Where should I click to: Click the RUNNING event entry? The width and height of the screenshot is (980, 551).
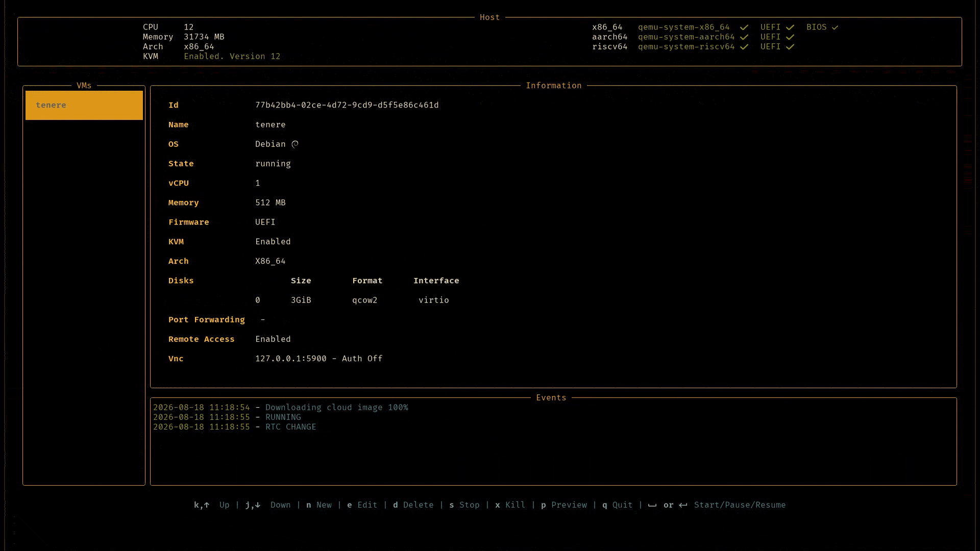coord(283,417)
